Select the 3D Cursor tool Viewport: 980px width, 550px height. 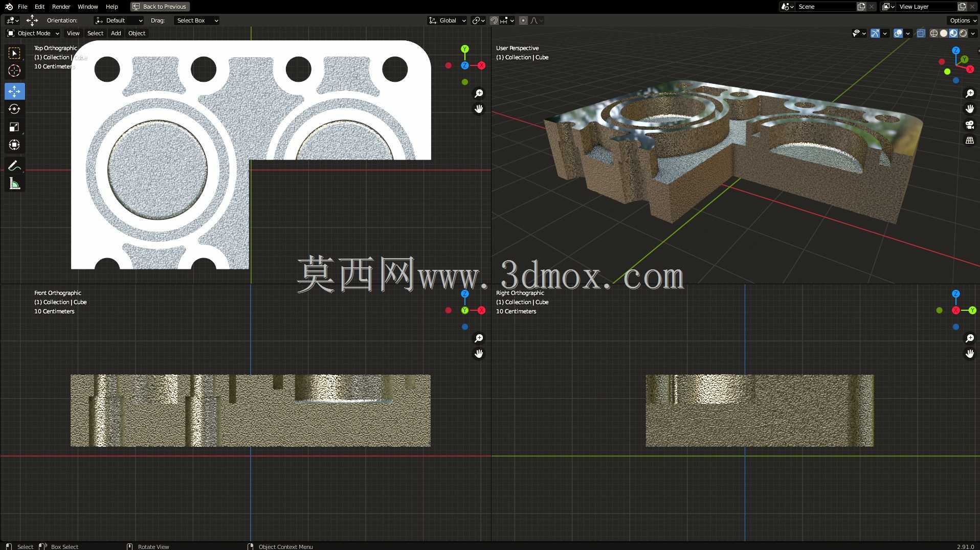[x=14, y=71]
